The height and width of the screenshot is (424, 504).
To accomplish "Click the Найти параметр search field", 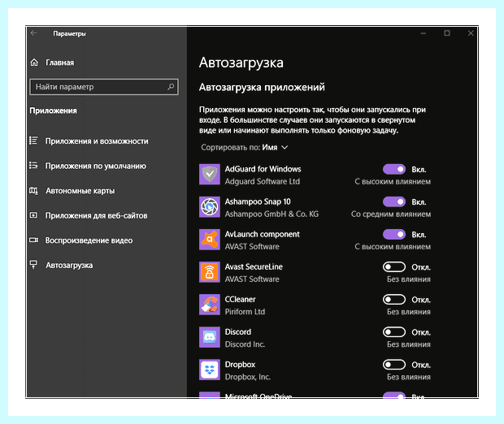I will pyautogui.click(x=104, y=87).
